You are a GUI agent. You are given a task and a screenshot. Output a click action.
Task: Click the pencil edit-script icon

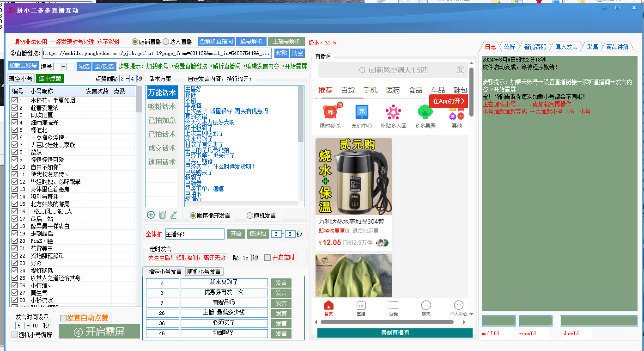[x=173, y=215]
